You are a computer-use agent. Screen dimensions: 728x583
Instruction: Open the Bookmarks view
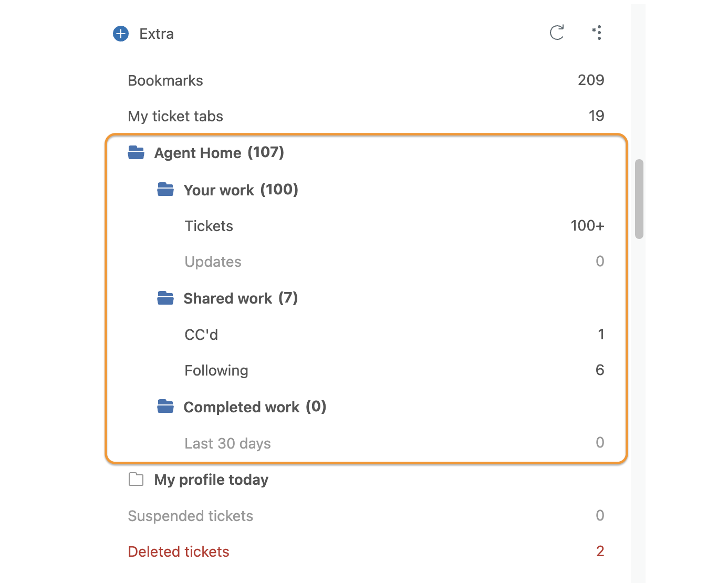(366, 80)
